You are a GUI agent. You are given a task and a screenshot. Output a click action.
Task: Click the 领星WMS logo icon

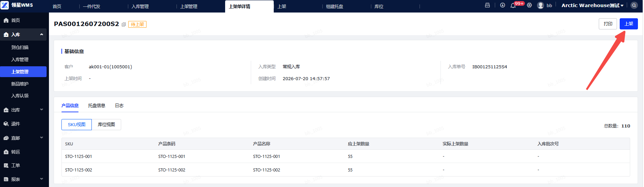[x=5, y=5]
